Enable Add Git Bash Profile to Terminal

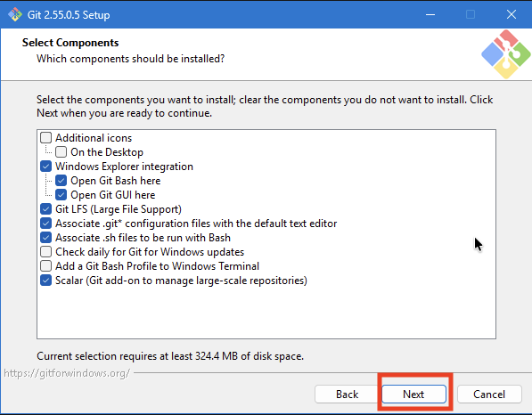point(45,266)
